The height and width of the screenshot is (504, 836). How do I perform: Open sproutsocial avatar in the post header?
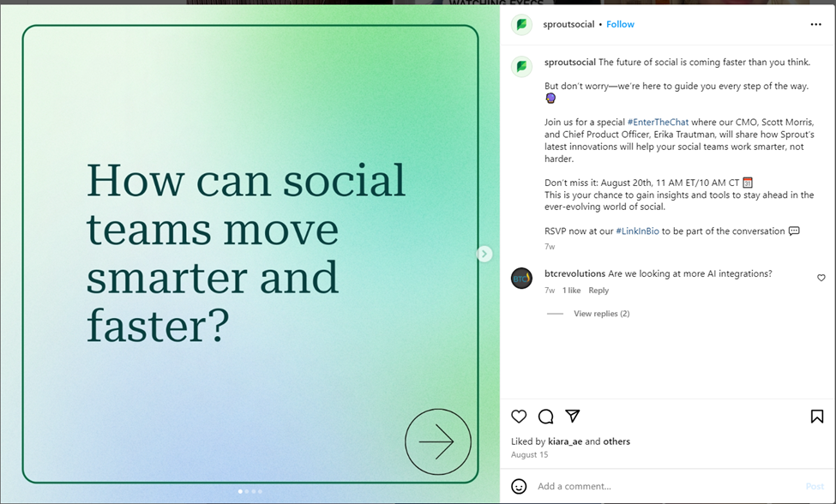(x=521, y=25)
